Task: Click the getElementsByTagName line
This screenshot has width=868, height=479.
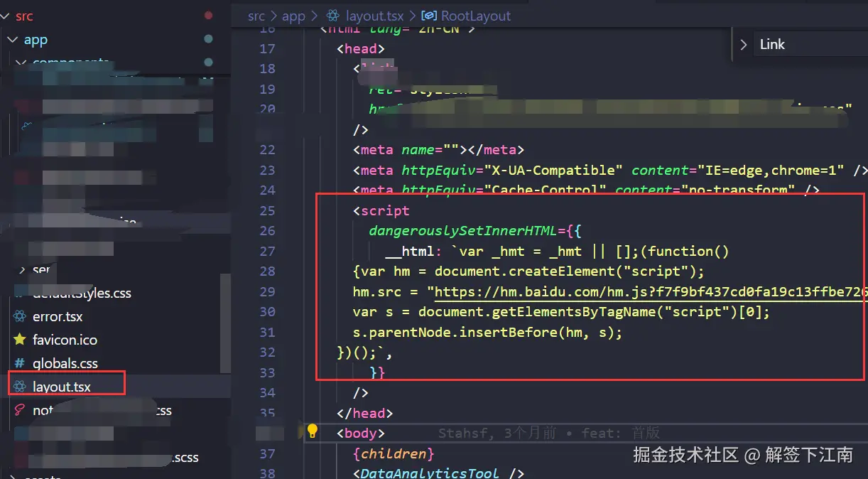Action: (x=561, y=311)
